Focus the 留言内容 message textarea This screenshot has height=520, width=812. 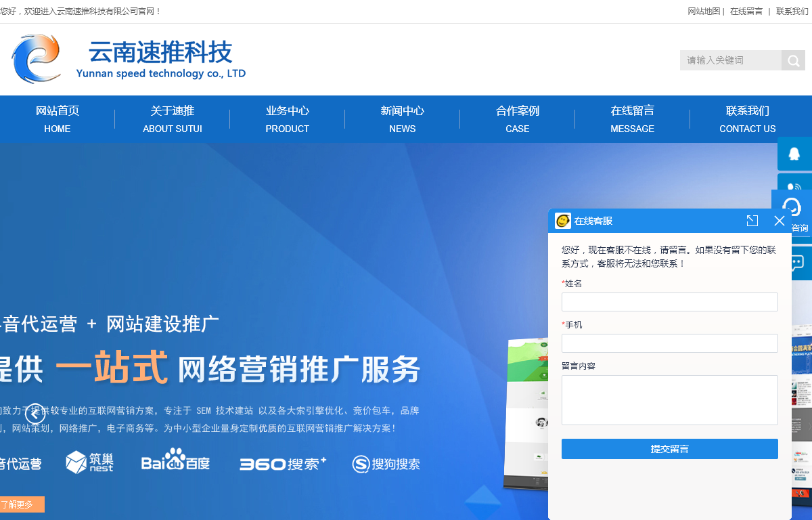[x=670, y=400]
